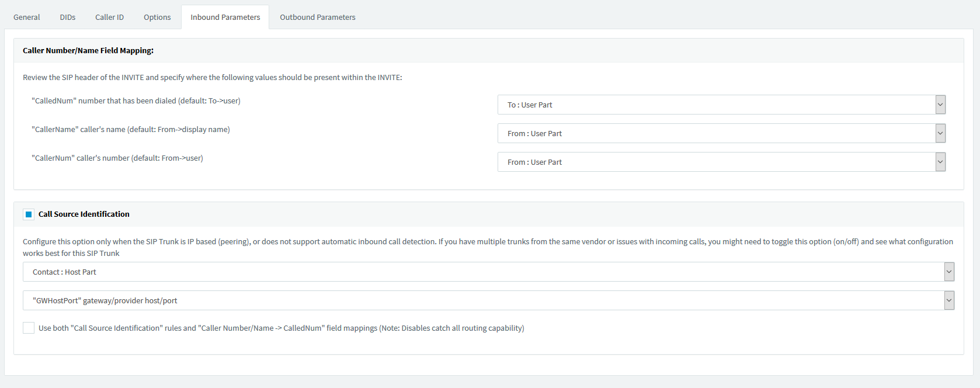Open the DIDs tab
Viewport: 980px width, 388px height.
[68, 17]
